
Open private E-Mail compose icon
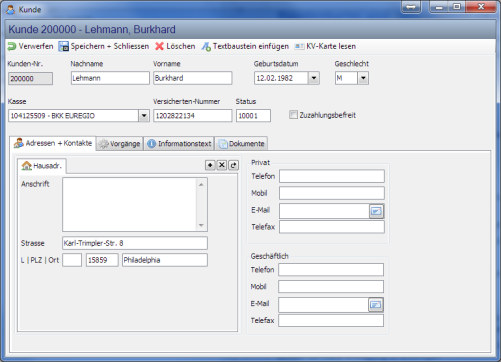376,211
